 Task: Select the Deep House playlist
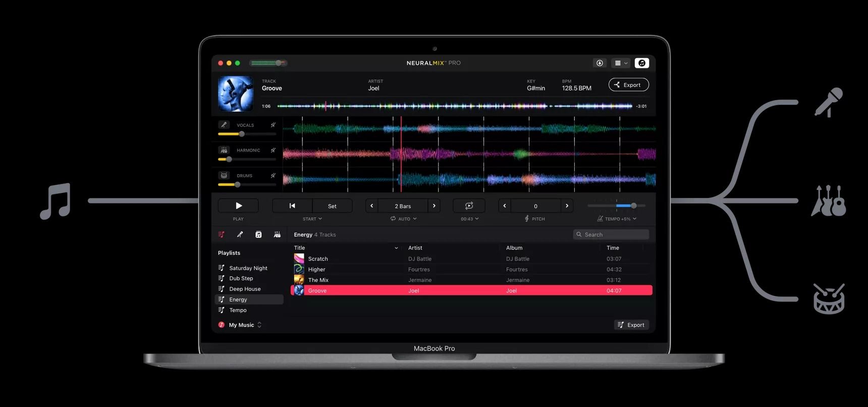(x=249, y=289)
